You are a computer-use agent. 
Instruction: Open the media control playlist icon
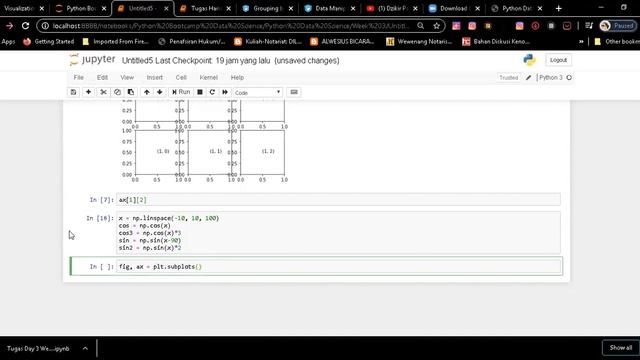589,26
